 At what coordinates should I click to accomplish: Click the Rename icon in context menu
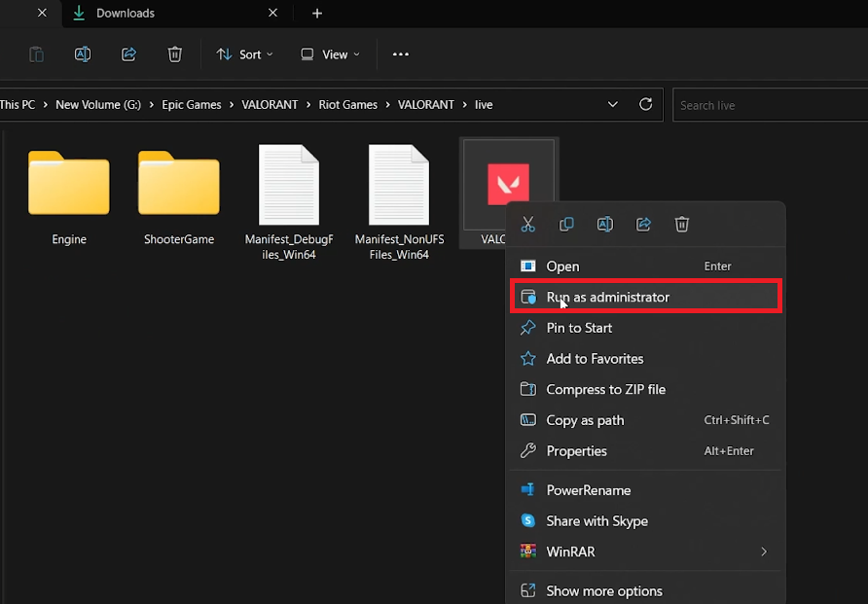604,225
